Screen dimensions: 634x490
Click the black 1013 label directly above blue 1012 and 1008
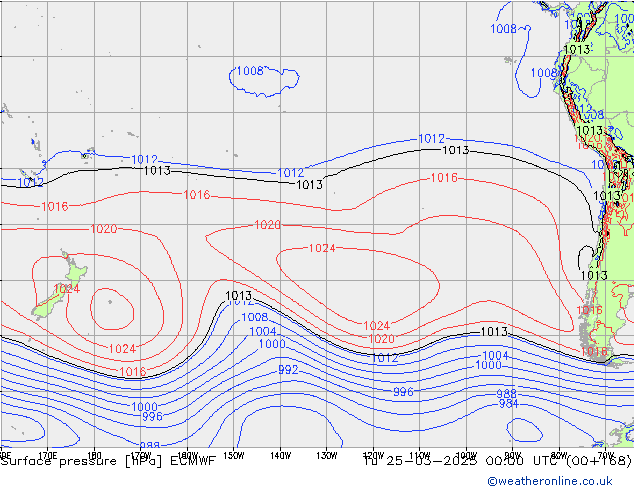[238, 296]
